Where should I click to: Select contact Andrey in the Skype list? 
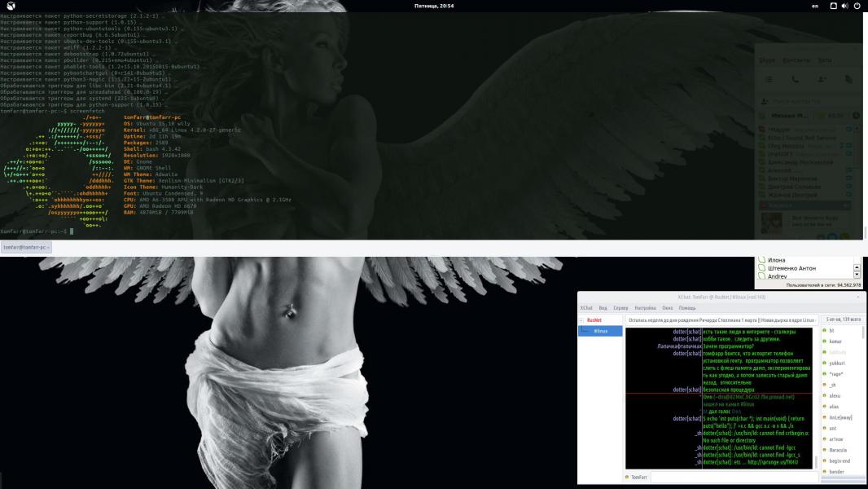click(778, 275)
